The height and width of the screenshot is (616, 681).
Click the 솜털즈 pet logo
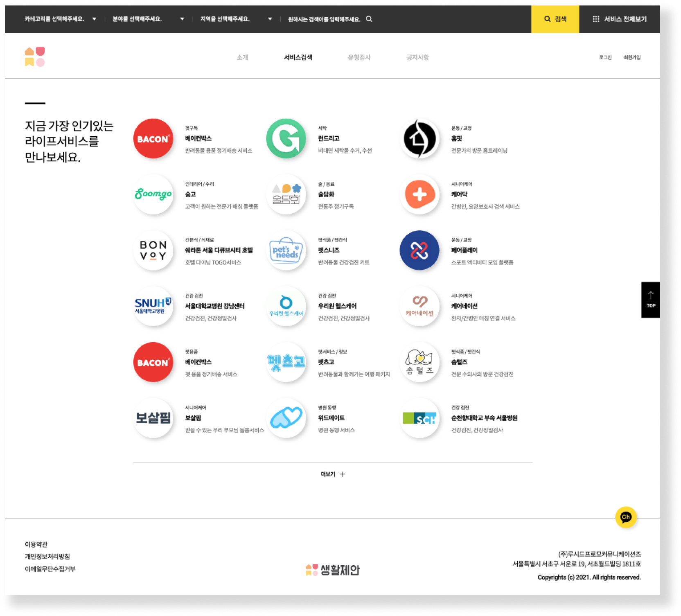[419, 362]
